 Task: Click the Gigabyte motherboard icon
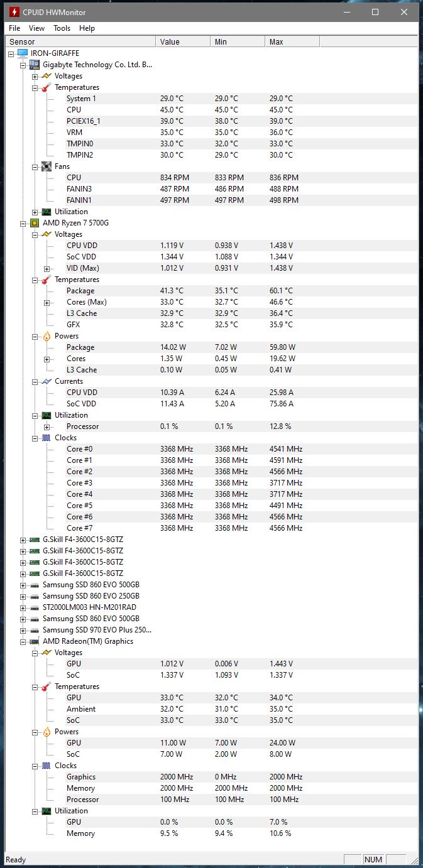coord(35,65)
